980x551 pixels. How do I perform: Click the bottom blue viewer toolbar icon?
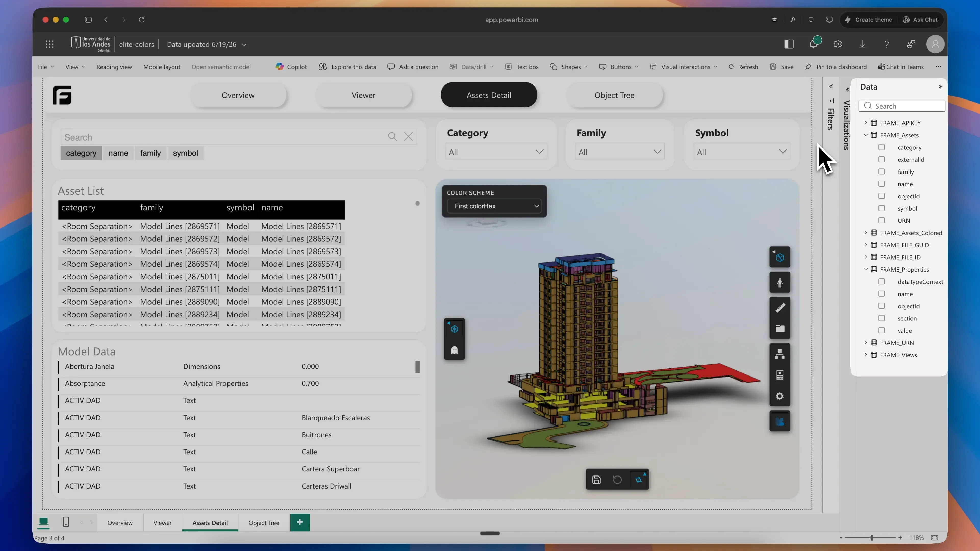pos(780,422)
